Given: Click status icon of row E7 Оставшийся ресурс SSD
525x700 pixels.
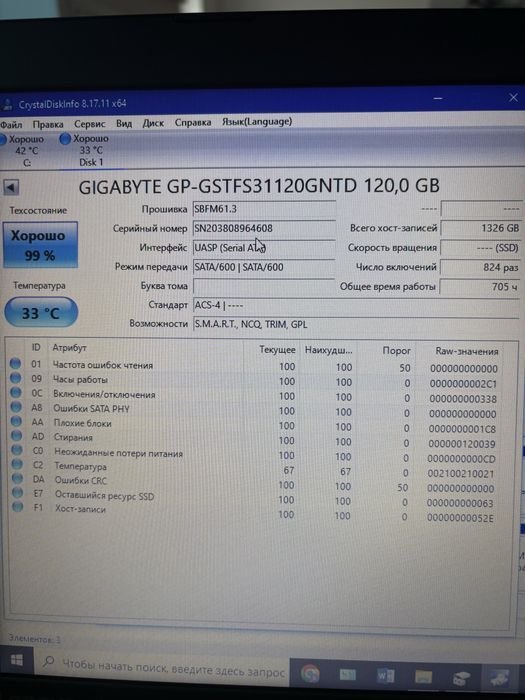Looking at the screenshot, I should (18, 492).
